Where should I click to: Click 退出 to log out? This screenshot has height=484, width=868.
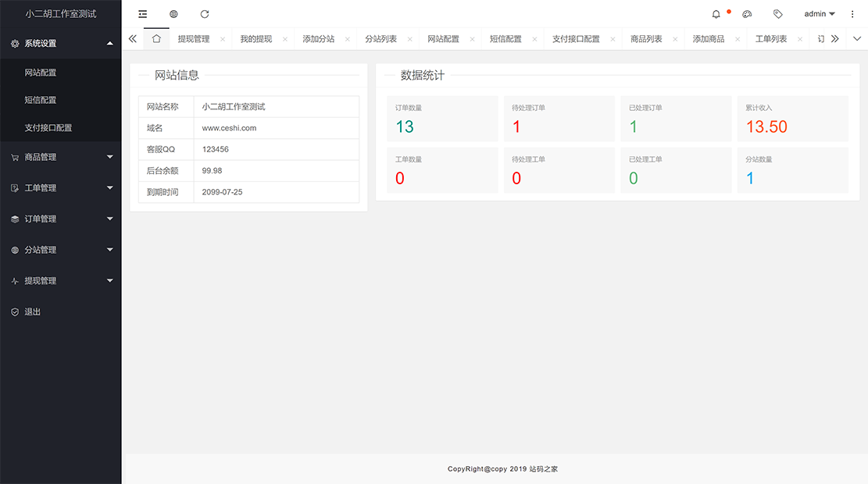point(32,312)
